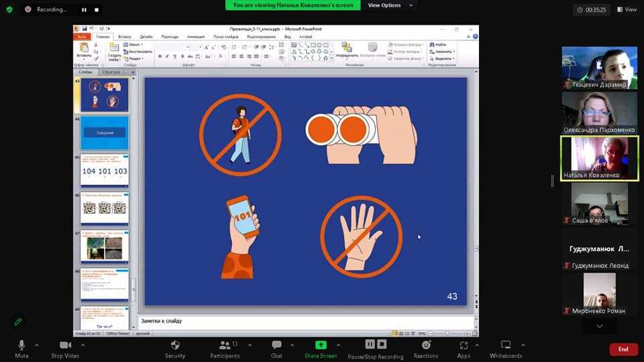Expand the View Options dropdown
Screen dimensions: 644x362
pos(386,5)
